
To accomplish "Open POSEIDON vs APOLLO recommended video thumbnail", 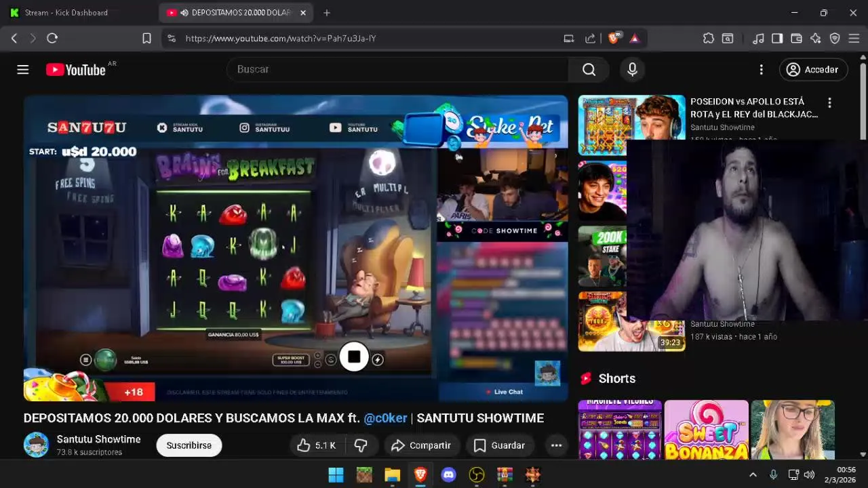I will point(632,125).
